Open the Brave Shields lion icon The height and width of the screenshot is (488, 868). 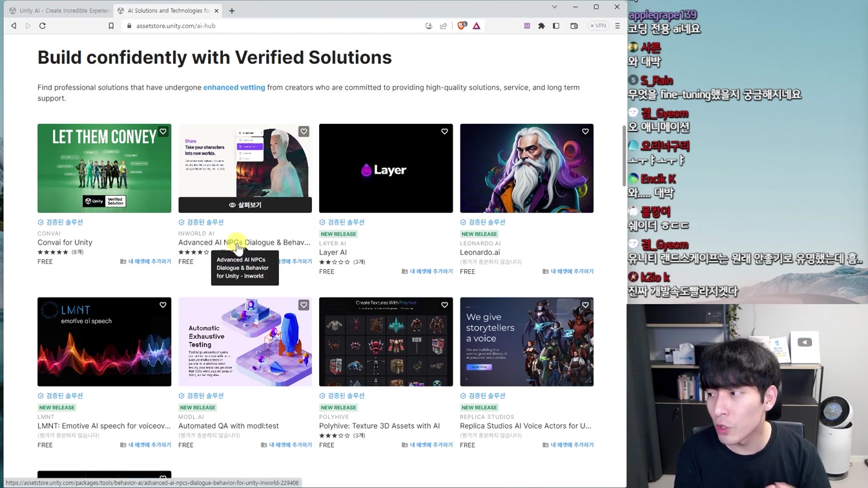(462, 26)
